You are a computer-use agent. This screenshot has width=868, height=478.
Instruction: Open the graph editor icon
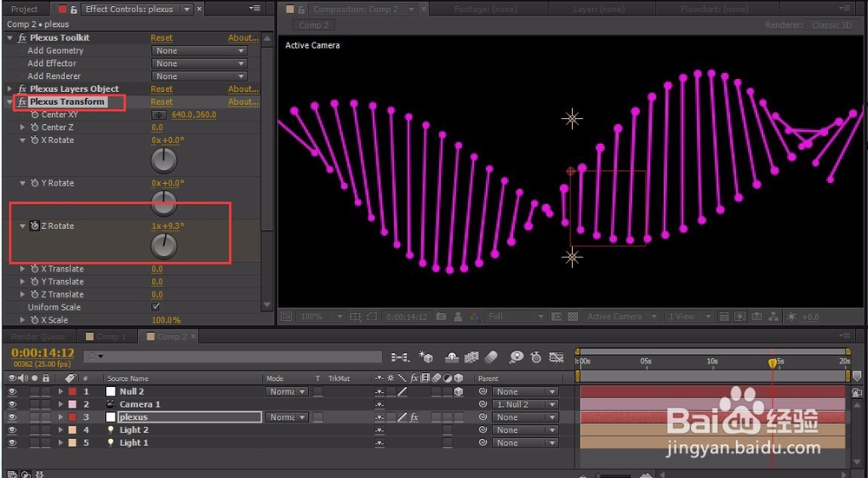pyautogui.click(x=556, y=357)
